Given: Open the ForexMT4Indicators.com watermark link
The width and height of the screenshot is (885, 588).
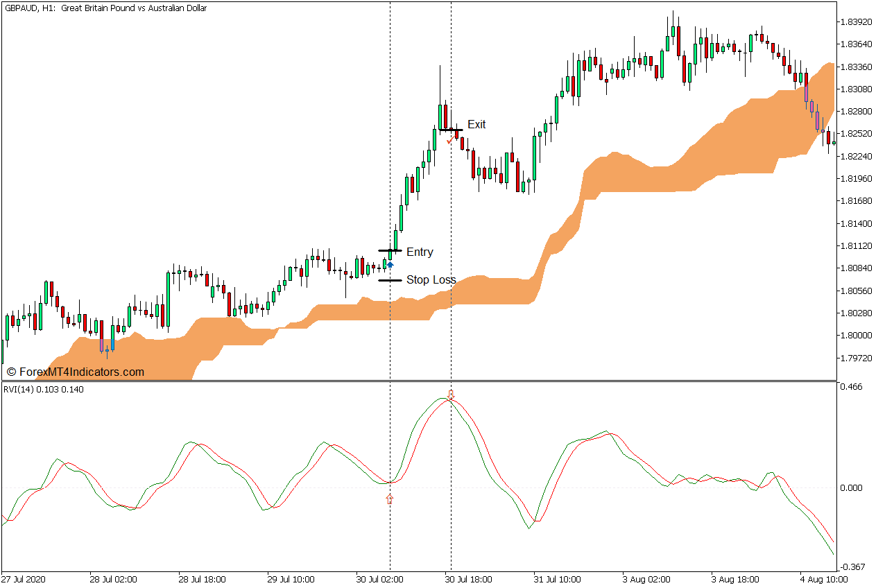Looking at the screenshot, I should click(75, 372).
